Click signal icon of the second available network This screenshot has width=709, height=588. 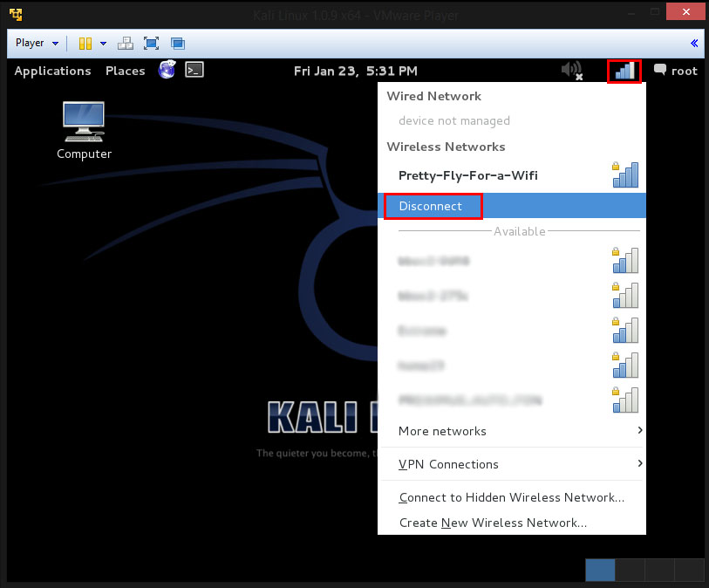pos(625,296)
